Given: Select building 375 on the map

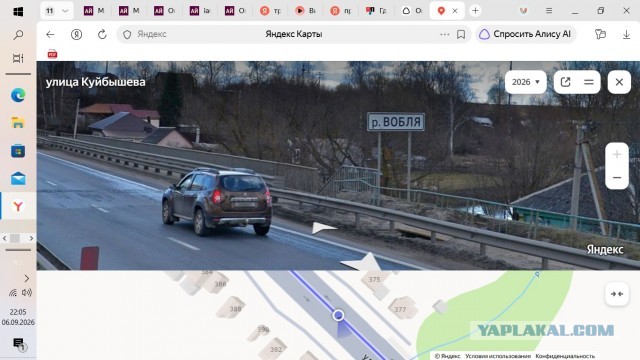Looking at the screenshot, I should tap(374, 279).
